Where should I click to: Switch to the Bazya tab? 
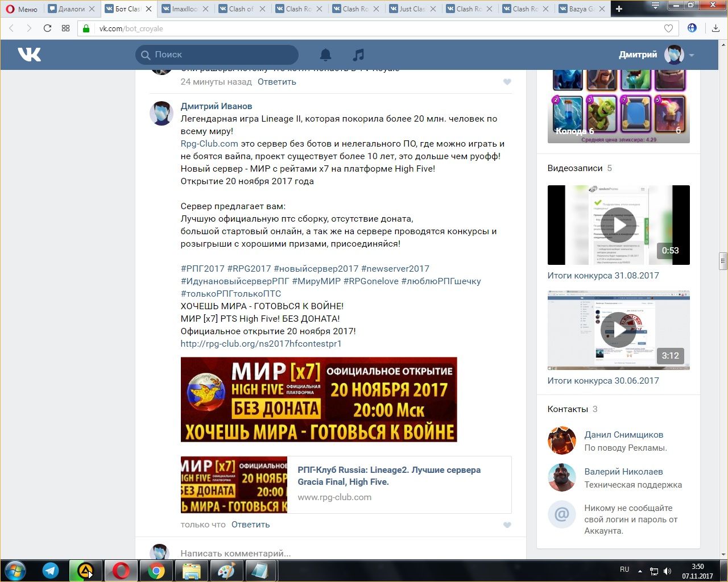point(581,9)
